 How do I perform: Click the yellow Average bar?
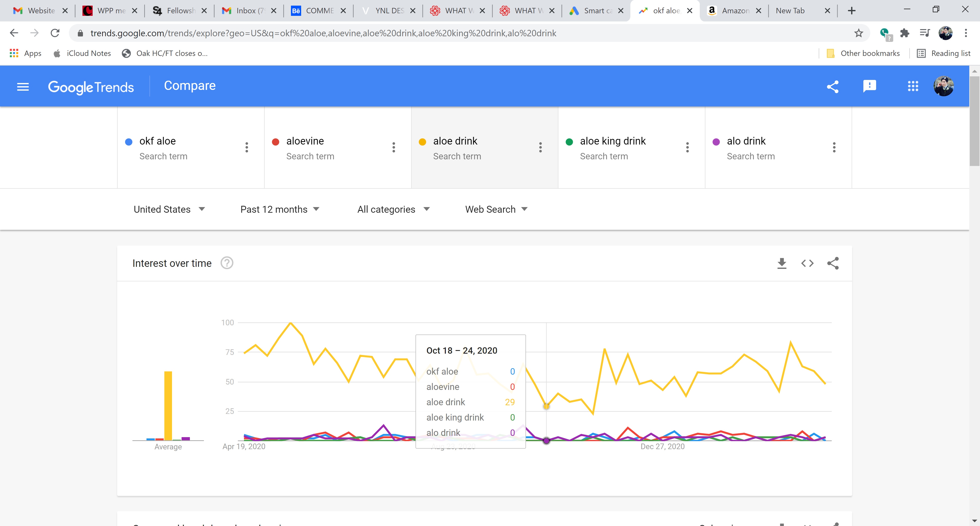[168, 406]
